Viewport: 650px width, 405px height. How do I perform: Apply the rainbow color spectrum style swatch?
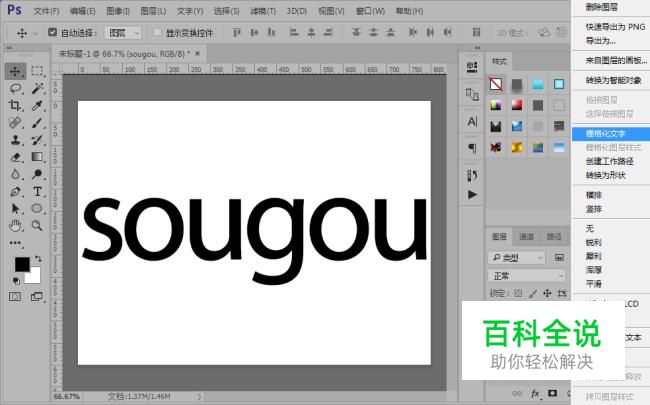[496, 105]
